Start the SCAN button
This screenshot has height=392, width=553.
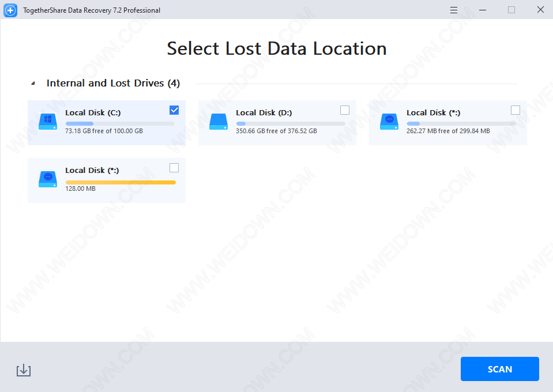coord(500,369)
